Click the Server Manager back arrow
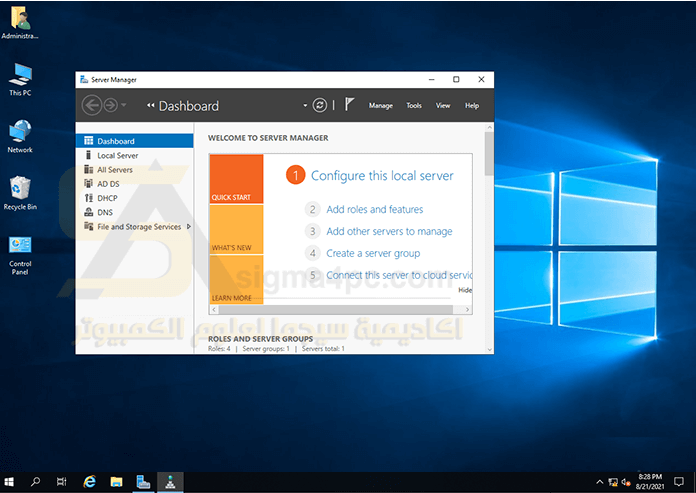This screenshot has width=696, height=493. click(x=92, y=106)
